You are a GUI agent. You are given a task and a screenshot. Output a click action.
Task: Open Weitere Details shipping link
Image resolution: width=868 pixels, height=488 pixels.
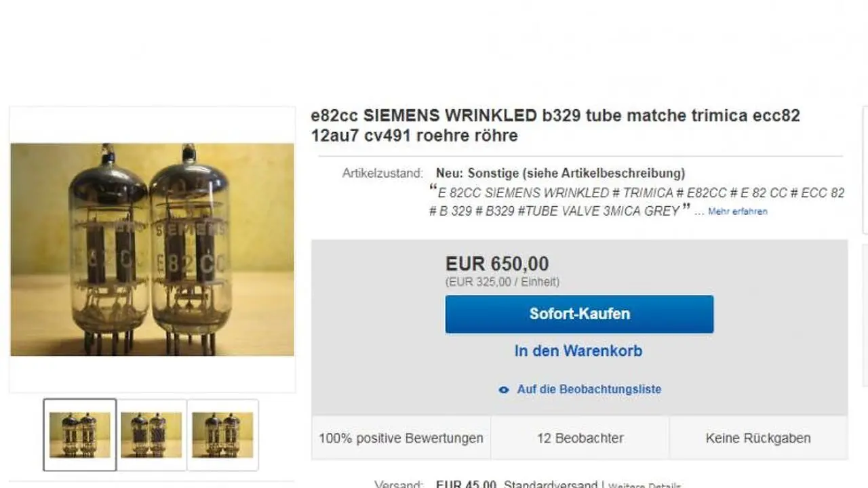tap(644, 485)
